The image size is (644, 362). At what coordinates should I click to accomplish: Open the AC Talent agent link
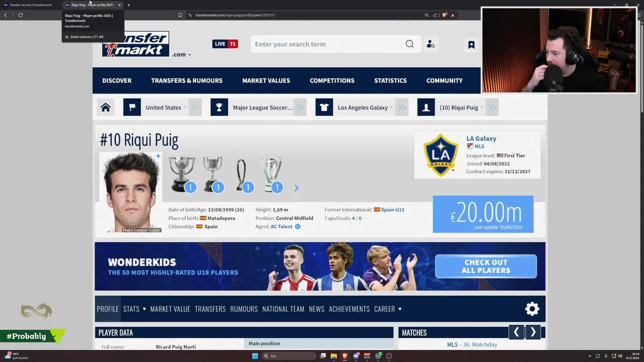tap(281, 227)
